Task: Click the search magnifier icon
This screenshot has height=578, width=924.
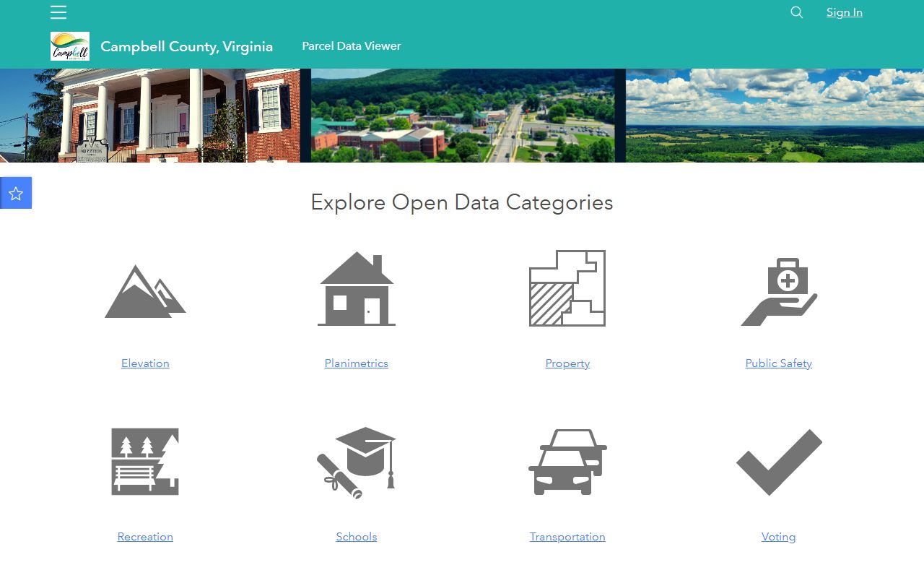Action: click(797, 12)
